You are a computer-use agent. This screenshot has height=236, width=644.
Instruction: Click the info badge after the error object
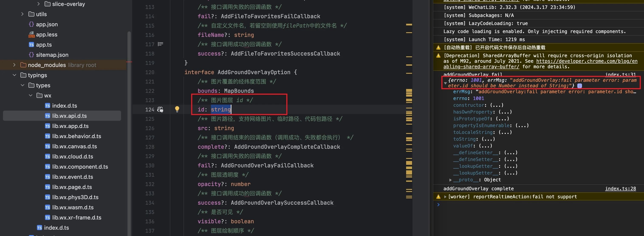tap(579, 86)
